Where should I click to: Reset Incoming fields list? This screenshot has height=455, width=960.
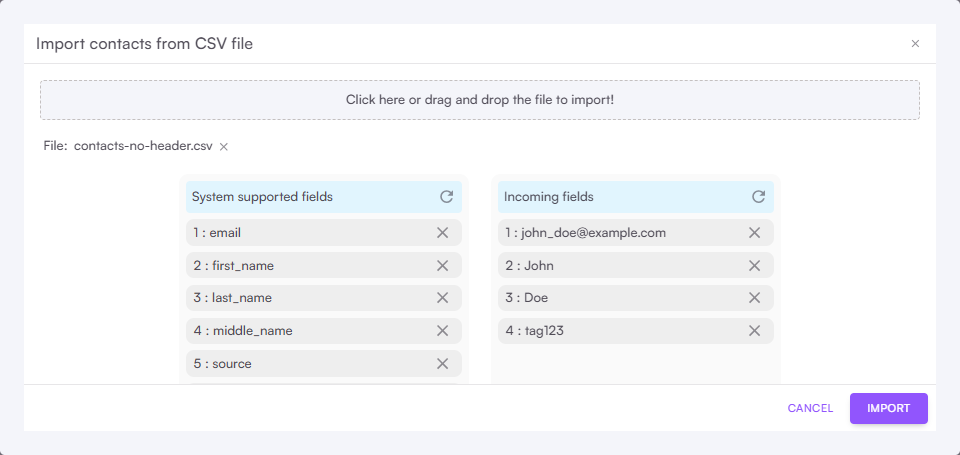click(758, 197)
